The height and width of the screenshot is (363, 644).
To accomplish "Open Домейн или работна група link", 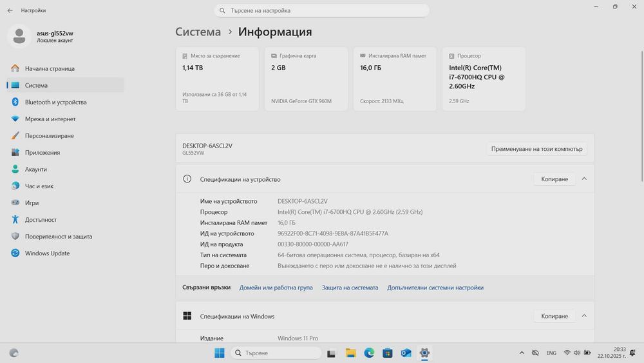I will tap(276, 288).
